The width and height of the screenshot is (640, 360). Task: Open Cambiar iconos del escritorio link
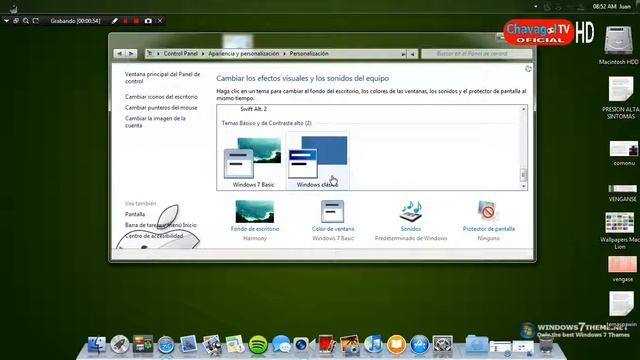(x=161, y=97)
